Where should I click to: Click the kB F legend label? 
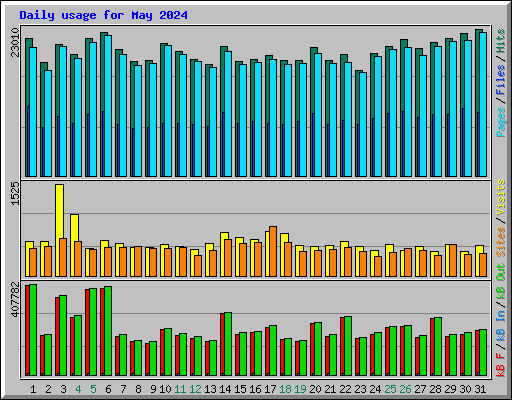501,365
